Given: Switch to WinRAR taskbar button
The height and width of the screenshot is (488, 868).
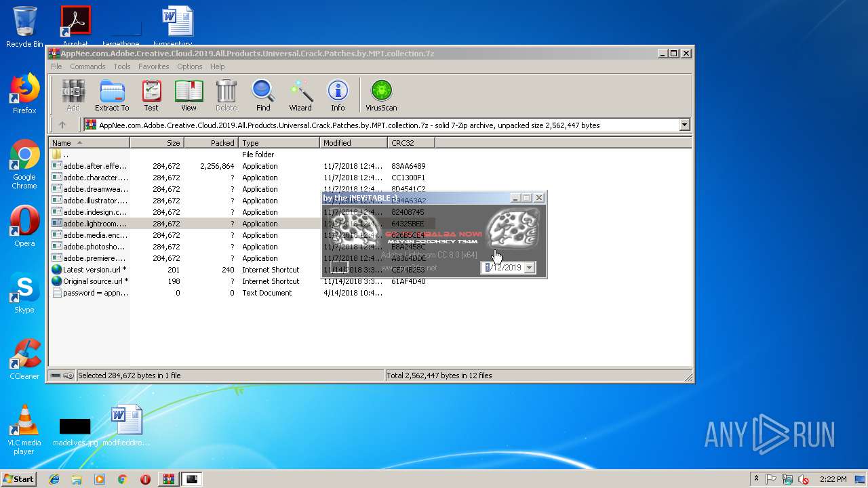Looking at the screenshot, I should pos(169,479).
